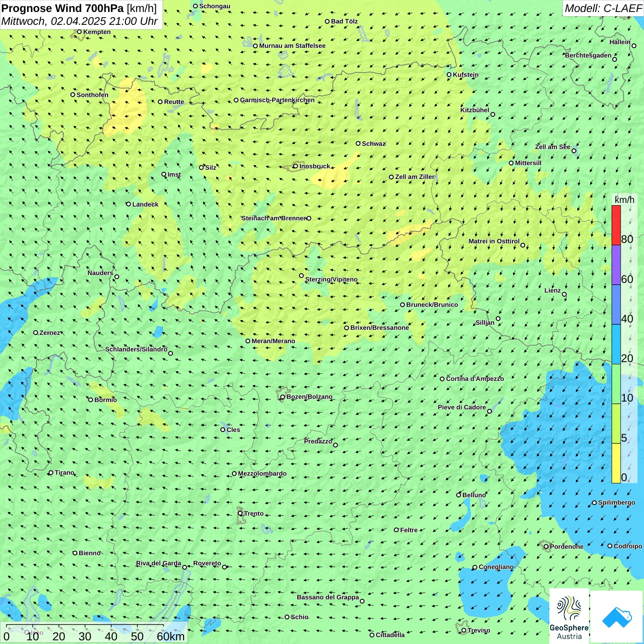Click the 'Garmisch-Partenkirchen' label
The height and width of the screenshot is (644, 644).
(x=277, y=100)
